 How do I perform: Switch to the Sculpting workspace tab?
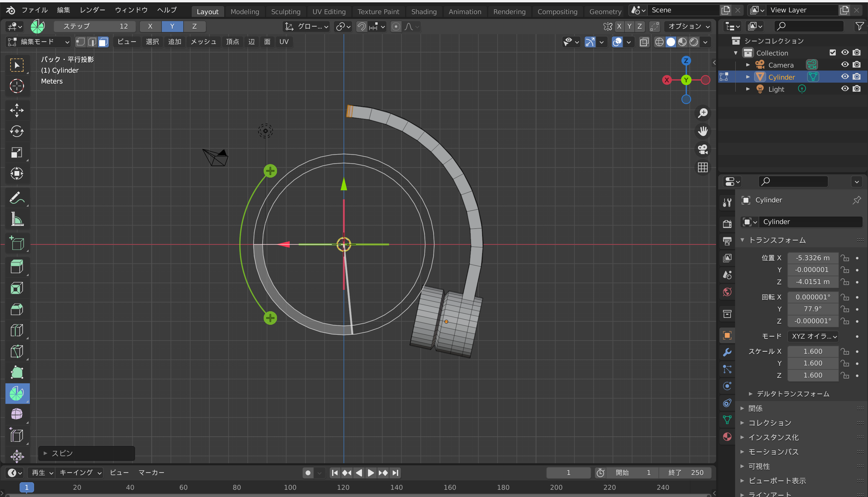point(285,11)
